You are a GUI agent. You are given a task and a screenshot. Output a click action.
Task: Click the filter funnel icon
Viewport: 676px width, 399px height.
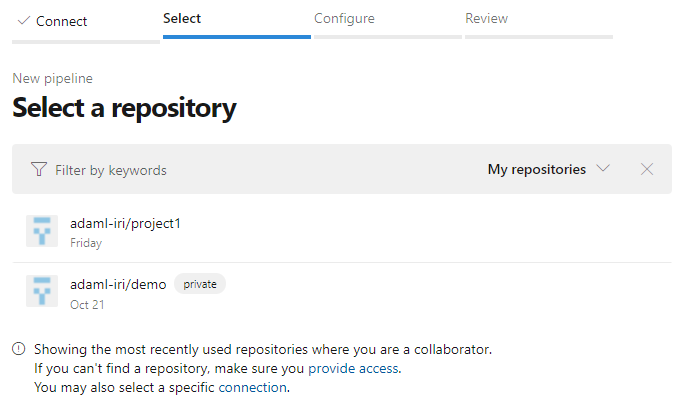pos(39,169)
